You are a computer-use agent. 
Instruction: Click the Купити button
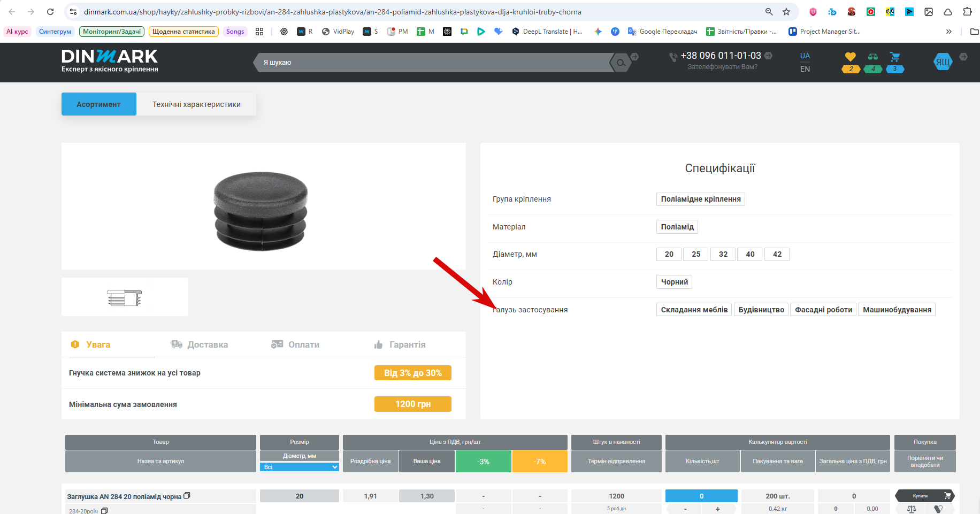[x=925, y=496]
